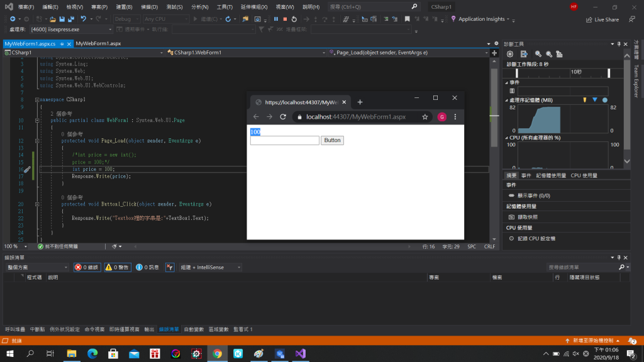The image size is (644, 362).
Task: Open Chrome from the Windows taskbar
Action: [217, 354]
